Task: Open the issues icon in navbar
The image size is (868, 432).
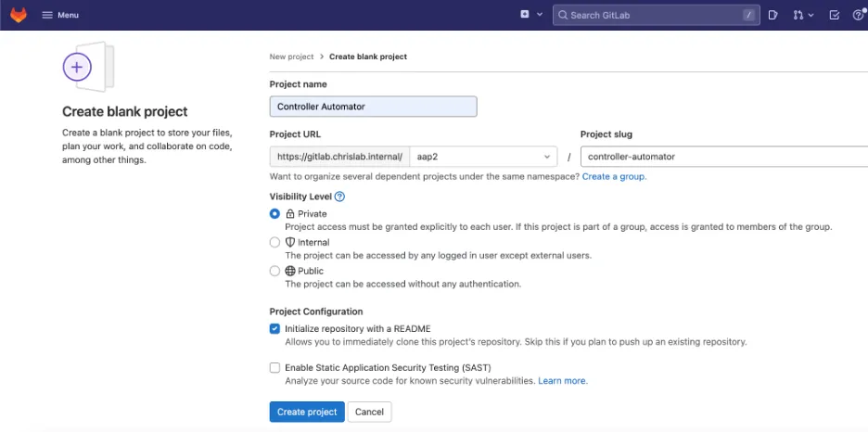Action: tap(772, 15)
